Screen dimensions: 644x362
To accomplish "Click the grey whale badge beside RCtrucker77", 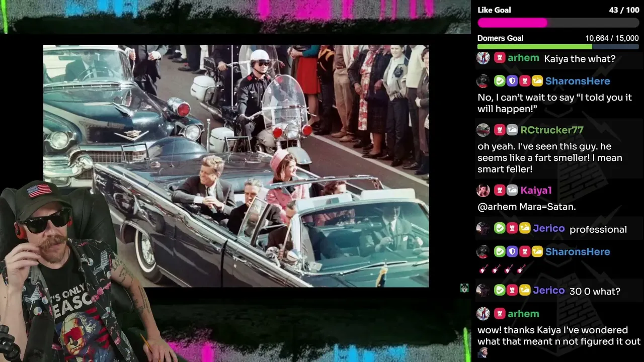I will click(x=512, y=130).
